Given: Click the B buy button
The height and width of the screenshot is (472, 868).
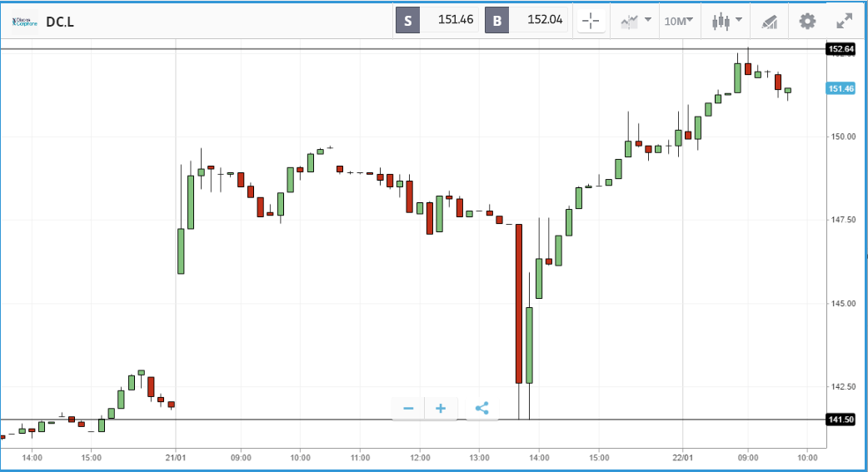Looking at the screenshot, I should click(x=496, y=21).
